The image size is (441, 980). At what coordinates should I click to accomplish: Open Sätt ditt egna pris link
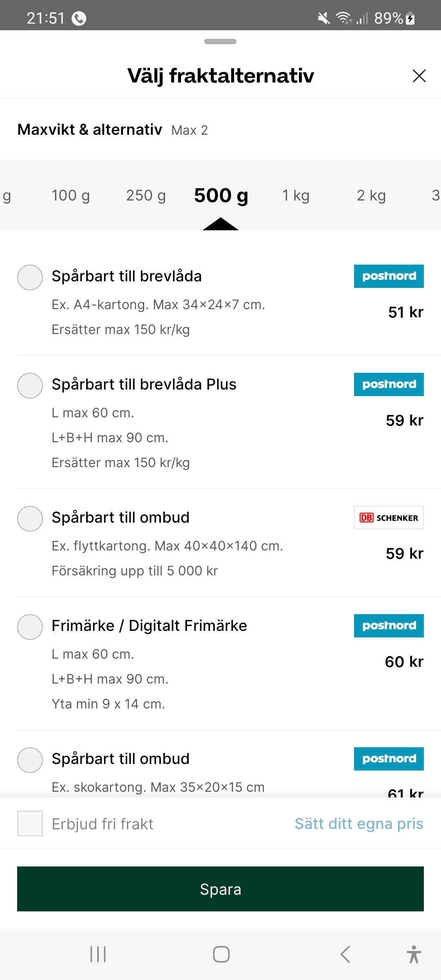click(x=359, y=824)
